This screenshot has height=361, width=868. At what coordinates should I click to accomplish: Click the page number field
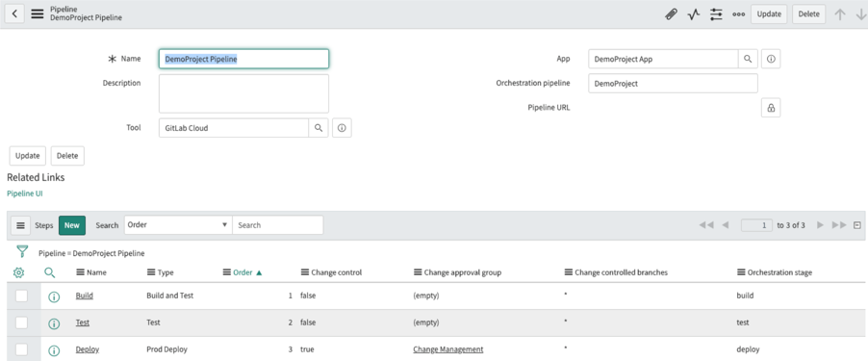[756, 225]
